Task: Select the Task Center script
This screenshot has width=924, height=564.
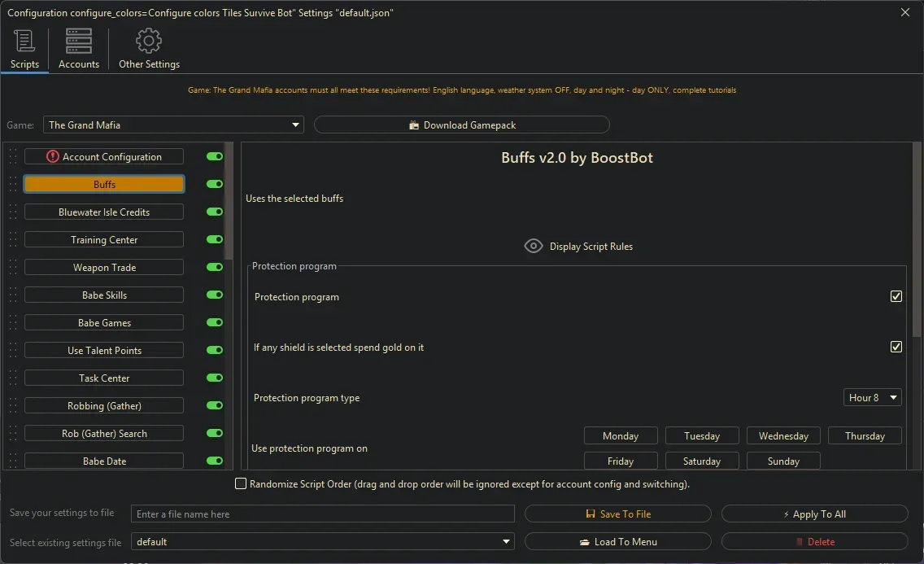Action: coord(104,378)
